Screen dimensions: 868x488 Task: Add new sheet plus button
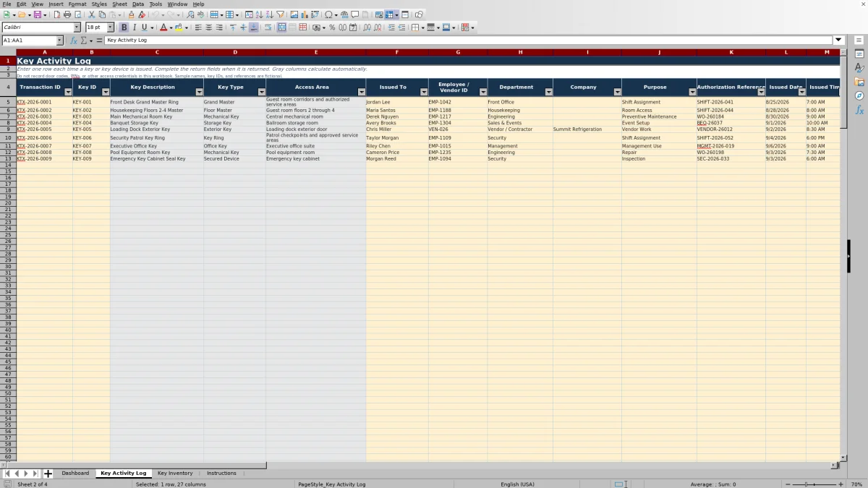(48, 474)
